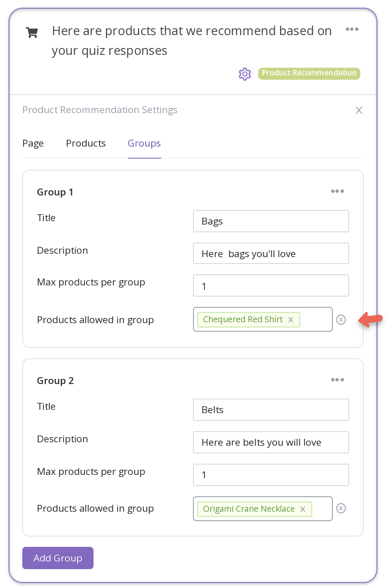Screen dimensions: 386x588
Task: Select the Groups tab
Action: pos(144,143)
